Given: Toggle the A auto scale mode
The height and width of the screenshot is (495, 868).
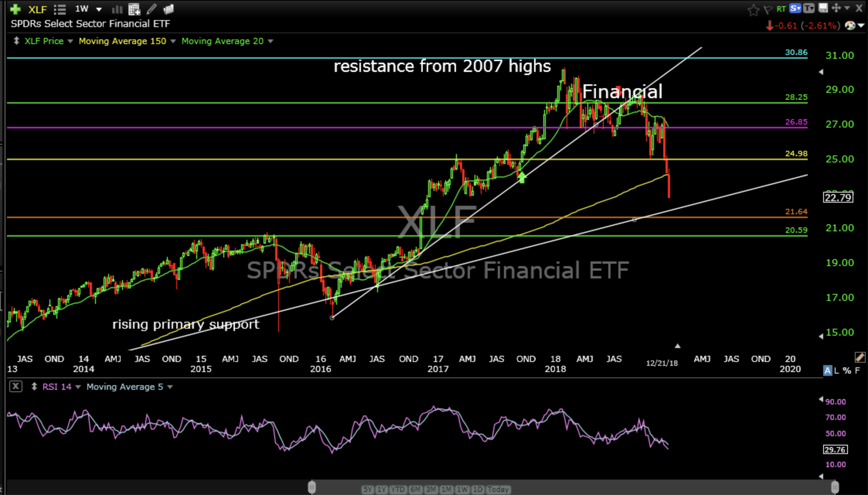Looking at the screenshot, I should click(827, 370).
